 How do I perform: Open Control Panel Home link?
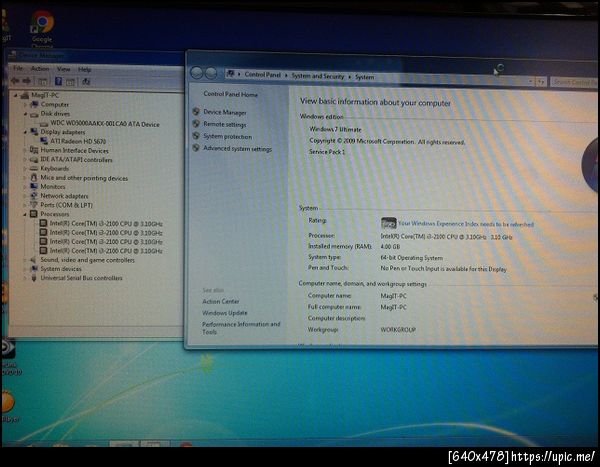pyautogui.click(x=230, y=94)
